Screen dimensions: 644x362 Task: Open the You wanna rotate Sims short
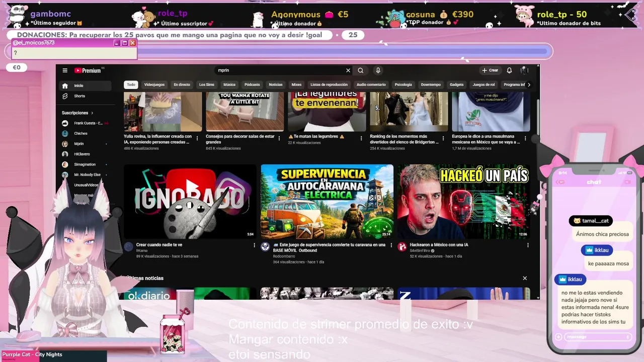[x=245, y=112]
